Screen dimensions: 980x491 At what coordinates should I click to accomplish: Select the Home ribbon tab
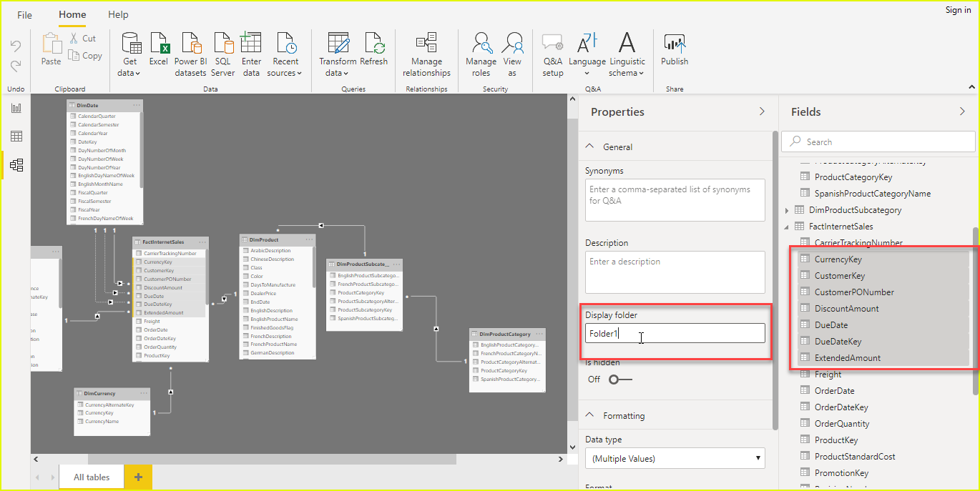point(72,14)
